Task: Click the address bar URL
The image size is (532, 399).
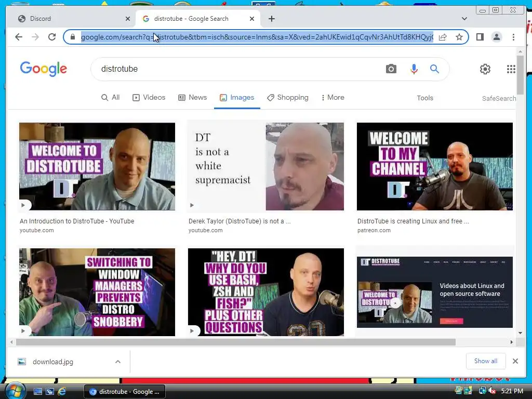Action: tap(257, 37)
